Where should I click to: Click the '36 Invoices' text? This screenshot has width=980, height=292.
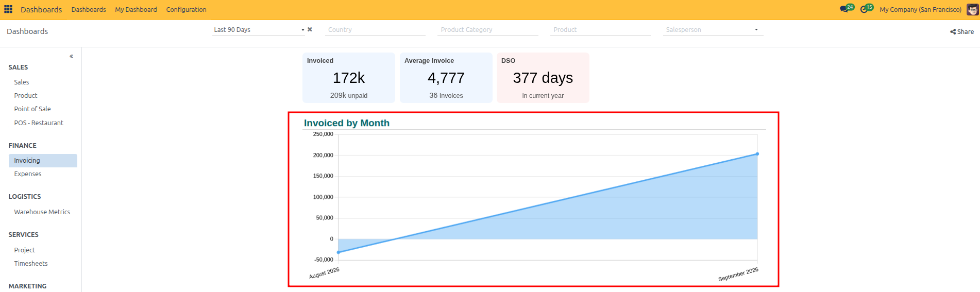[446, 95]
